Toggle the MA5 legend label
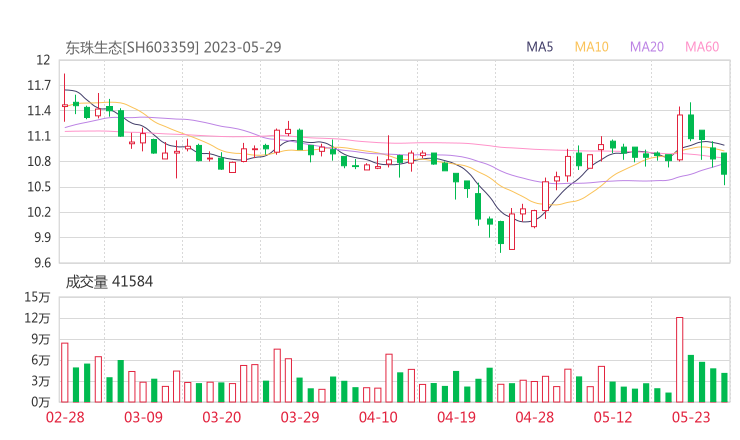Viewport: 740px width, 440px height. tap(540, 47)
